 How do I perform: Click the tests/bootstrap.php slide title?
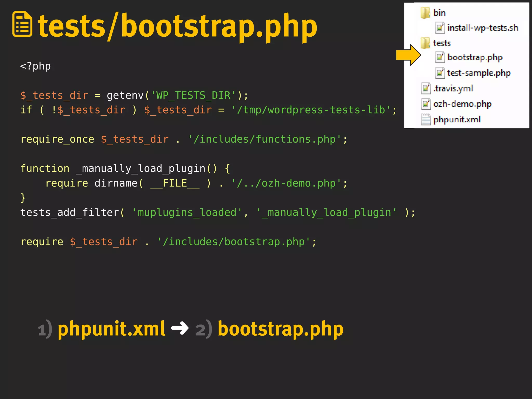point(177,27)
